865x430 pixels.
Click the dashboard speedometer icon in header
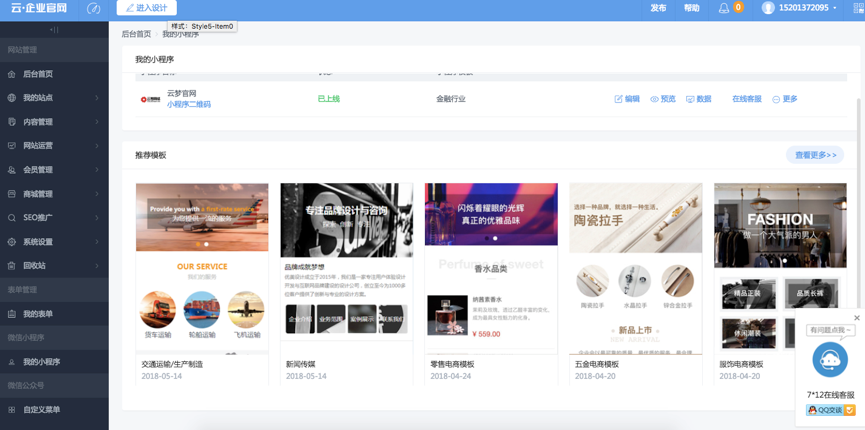(x=93, y=8)
